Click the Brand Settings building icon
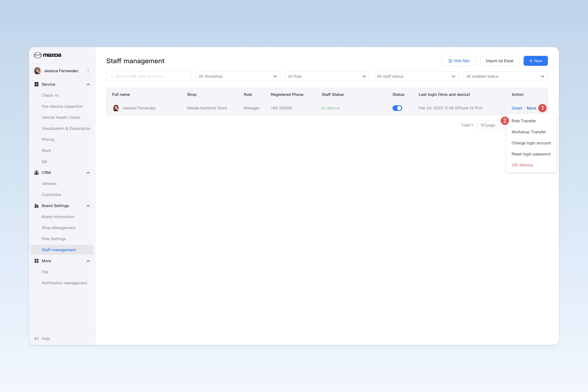This screenshot has width=588, height=392. [x=36, y=206]
